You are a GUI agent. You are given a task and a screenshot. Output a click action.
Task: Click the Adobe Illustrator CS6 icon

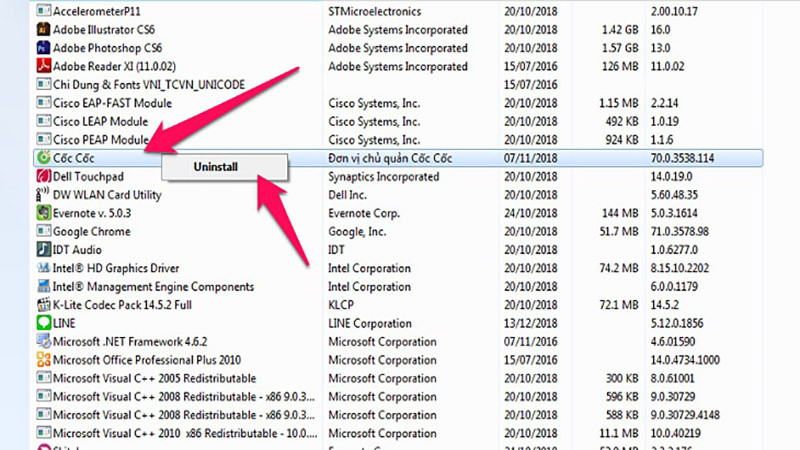43,29
